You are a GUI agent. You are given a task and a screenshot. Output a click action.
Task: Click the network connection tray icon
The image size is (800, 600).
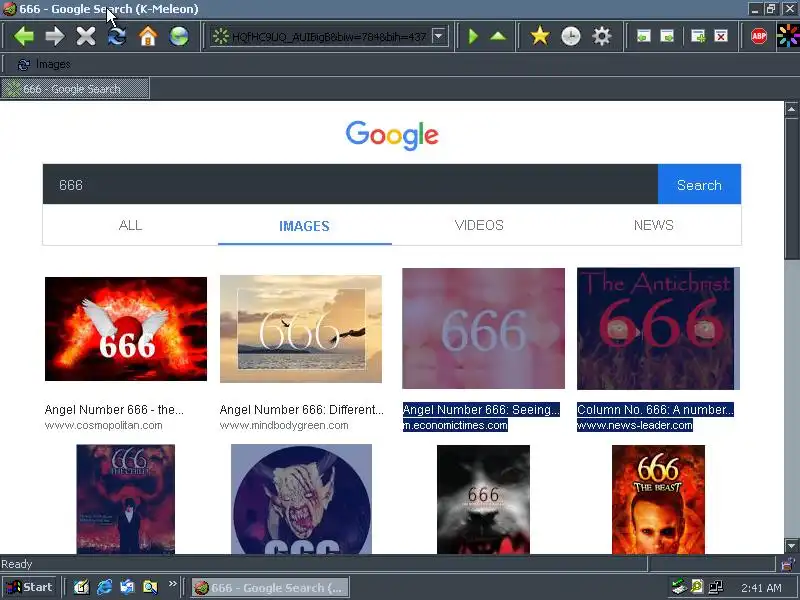pos(716,587)
